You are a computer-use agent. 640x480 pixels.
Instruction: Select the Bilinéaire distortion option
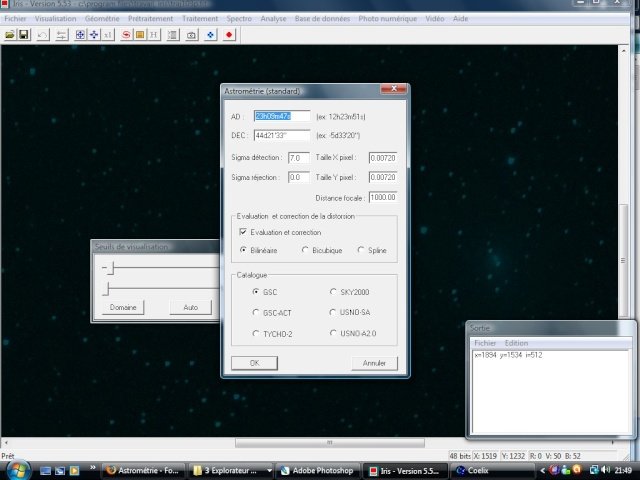coord(243,250)
